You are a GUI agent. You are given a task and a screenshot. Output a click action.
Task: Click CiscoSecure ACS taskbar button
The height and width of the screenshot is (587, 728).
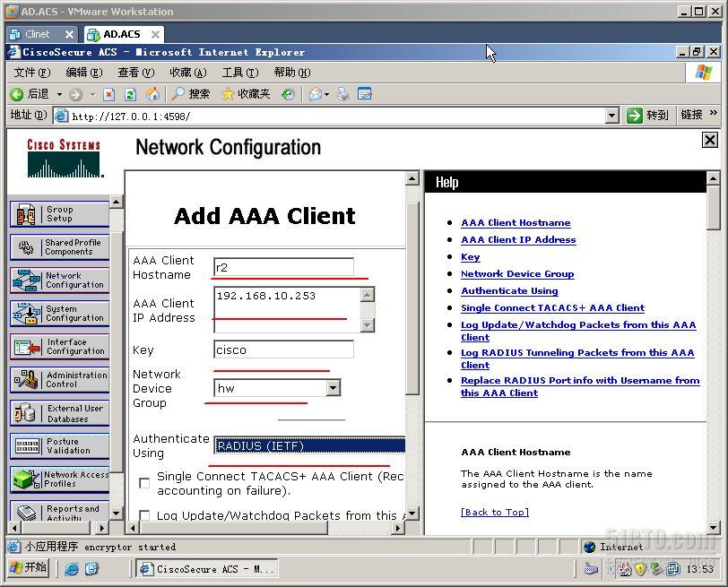tap(207, 568)
